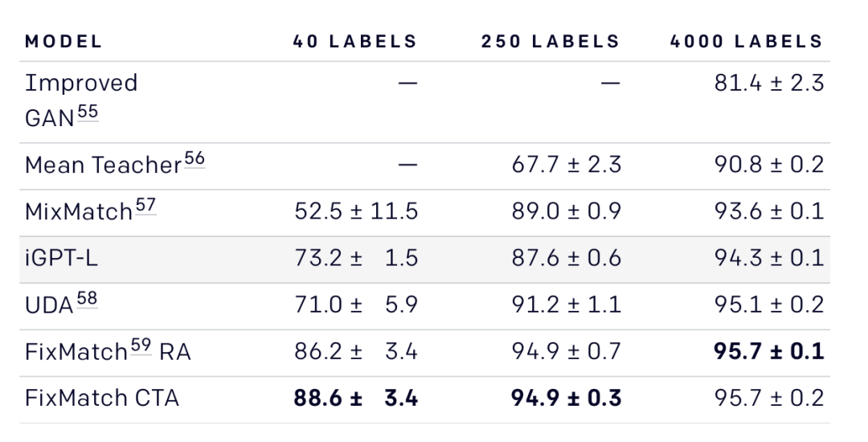
Task: Click the bold 88.6 ± 3.4 cell
Action: click(x=356, y=397)
